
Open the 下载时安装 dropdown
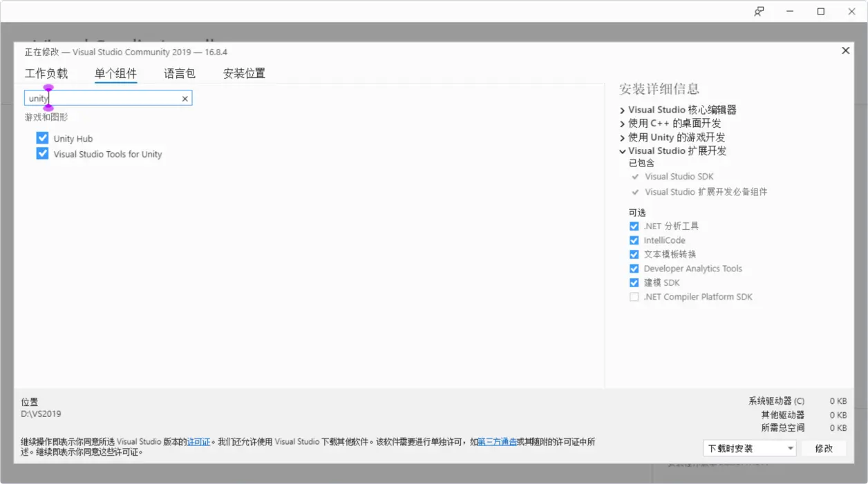(750, 448)
